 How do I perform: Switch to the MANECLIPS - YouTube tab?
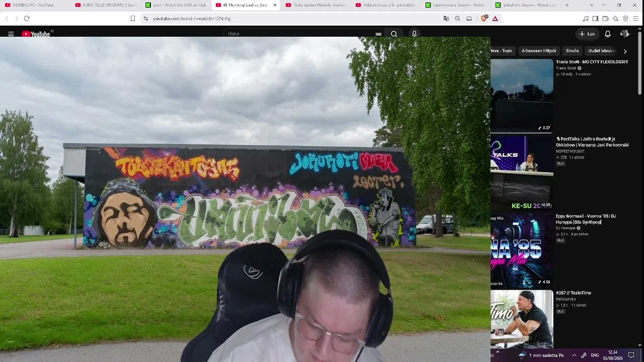35,5
